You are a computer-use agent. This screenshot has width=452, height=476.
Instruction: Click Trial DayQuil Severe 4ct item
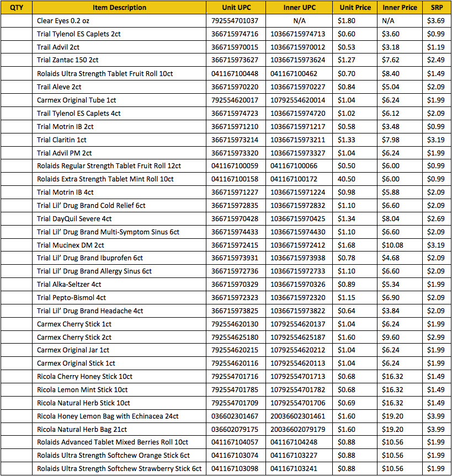tap(74, 219)
